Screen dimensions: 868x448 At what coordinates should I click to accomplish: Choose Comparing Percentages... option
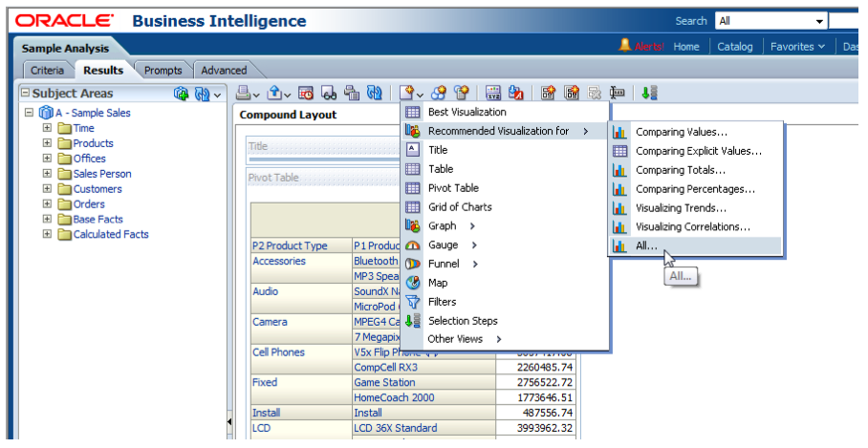(x=695, y=188)
